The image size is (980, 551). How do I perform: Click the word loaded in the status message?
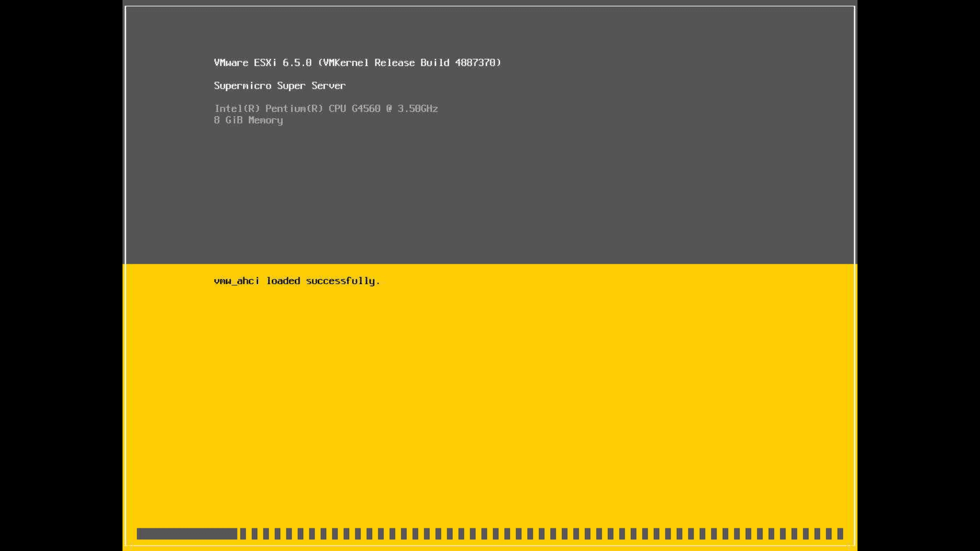coord(283,281)
